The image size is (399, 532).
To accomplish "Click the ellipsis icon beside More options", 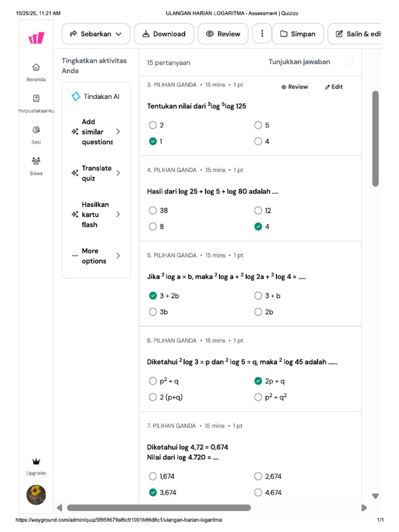I will click(x=75, y=256).
